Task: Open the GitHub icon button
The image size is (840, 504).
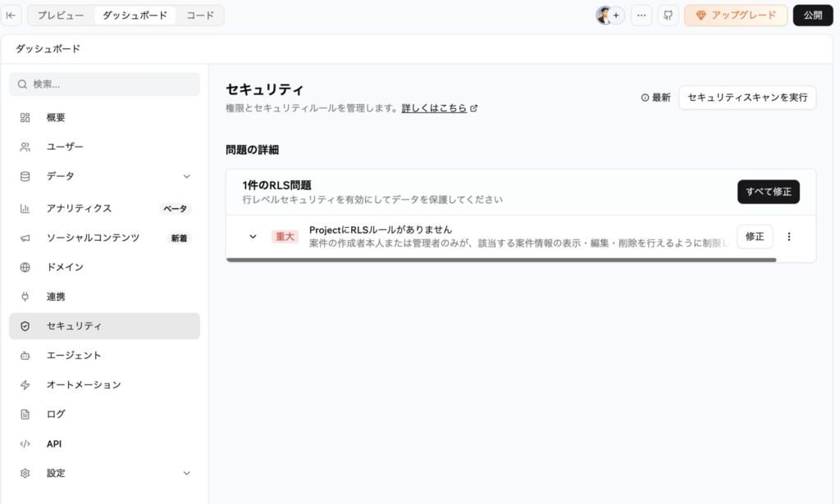Action: click(x=668, y=16)
